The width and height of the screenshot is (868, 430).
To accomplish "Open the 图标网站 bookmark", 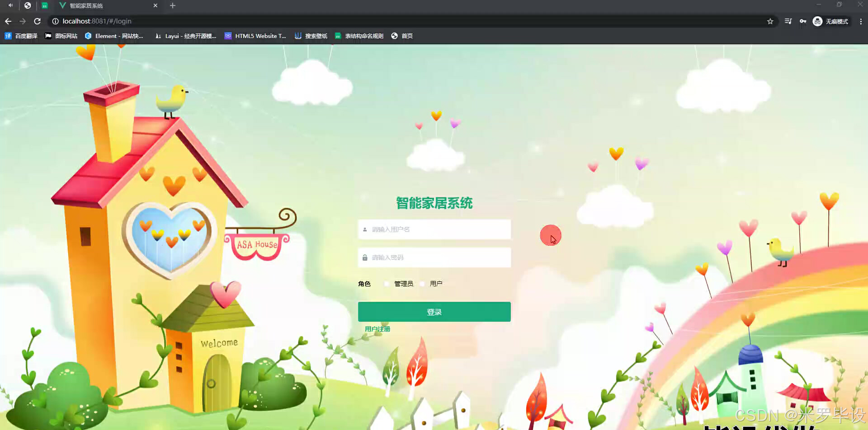I will click(61, 36).
